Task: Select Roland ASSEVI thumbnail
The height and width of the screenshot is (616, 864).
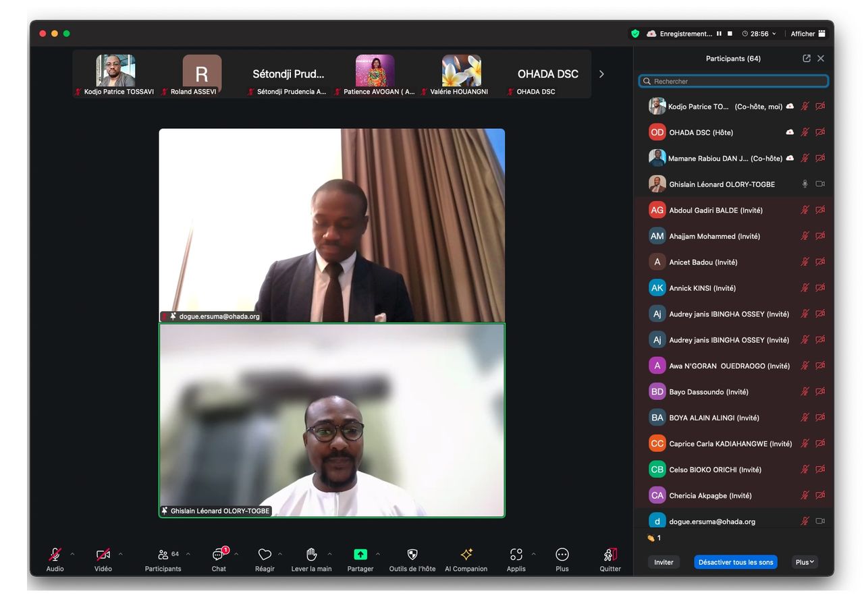Action: [x=202, y=74]
